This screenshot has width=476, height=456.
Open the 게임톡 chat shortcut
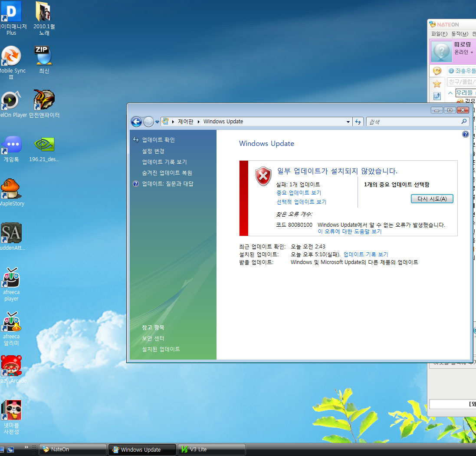tap(12, 149)
